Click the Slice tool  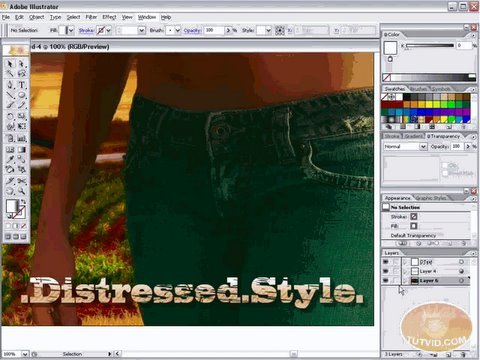point(10,181)
